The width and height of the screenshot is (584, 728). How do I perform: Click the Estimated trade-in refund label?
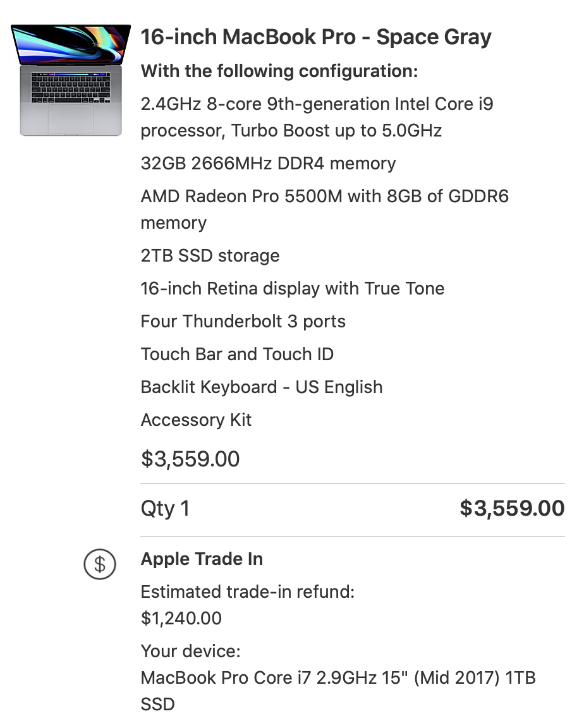tap(248, 592)
